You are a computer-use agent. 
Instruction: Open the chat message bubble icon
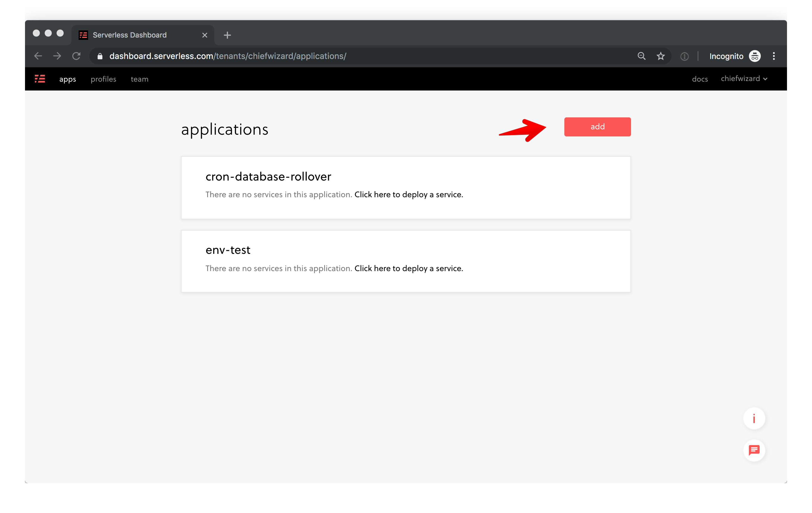[x=754, y=450]
